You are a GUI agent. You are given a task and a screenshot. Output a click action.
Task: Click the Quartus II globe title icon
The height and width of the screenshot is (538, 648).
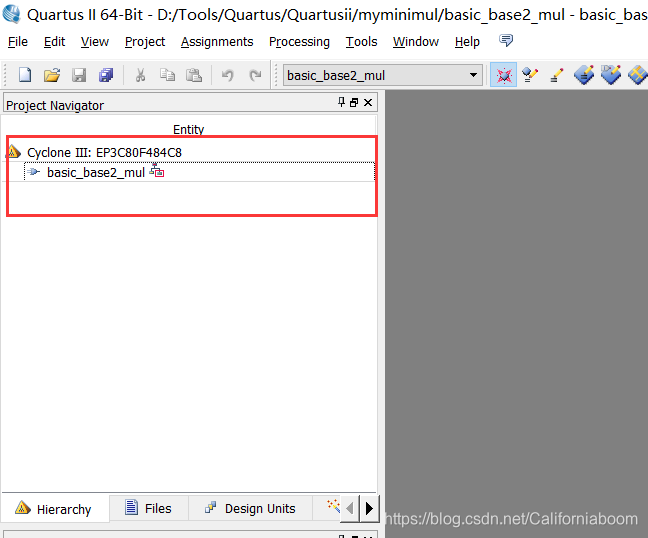pyautogui.click(x=12, y=14)
